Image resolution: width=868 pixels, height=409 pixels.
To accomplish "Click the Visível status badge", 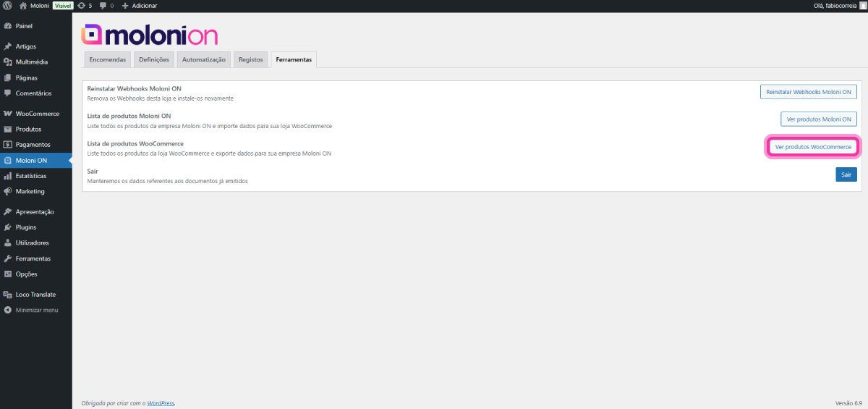I will click(63, 5).
